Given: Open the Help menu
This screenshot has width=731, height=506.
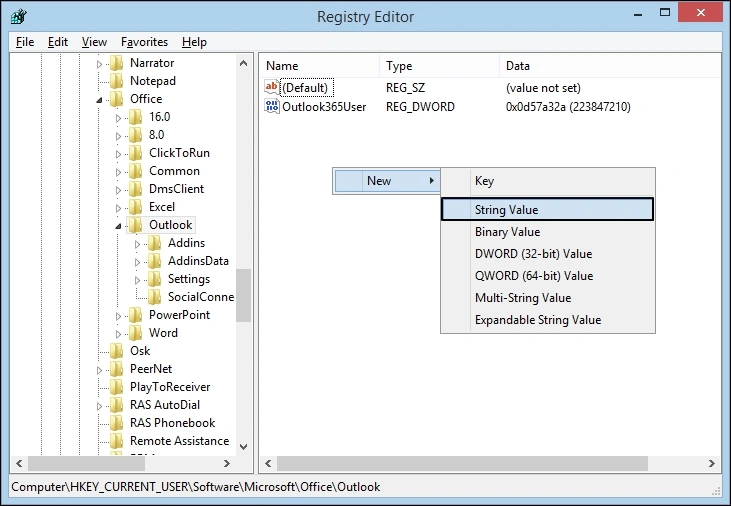Looking at the screenshot, I should pyautogui.click(x=194, y=42).
